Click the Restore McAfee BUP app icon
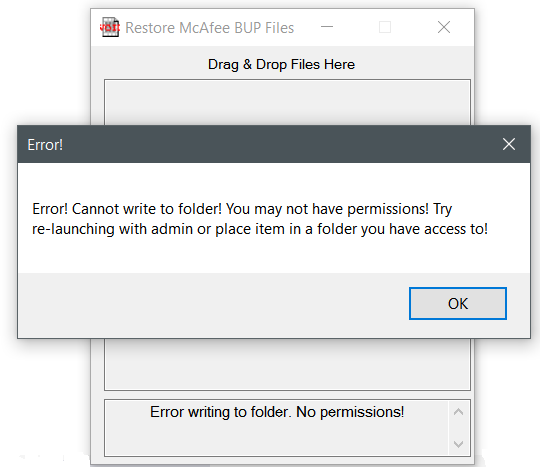540x467 pixels. 110,27
